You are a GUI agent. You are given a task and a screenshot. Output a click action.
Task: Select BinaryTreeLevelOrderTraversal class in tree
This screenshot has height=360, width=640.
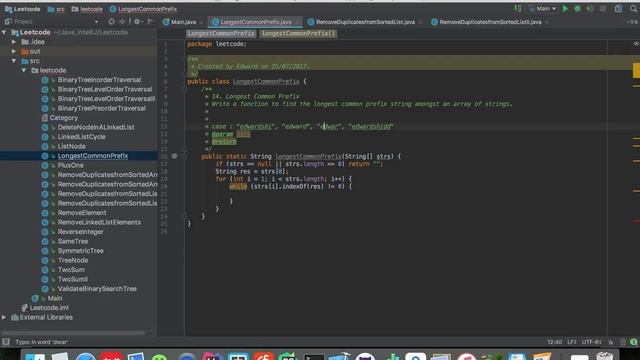coord(105,89)
